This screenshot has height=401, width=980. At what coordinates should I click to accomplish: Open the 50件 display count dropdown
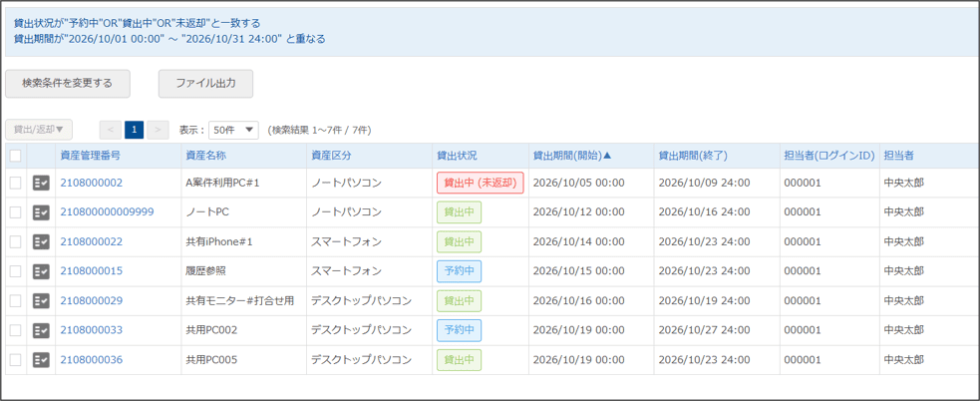click(233, 130)
